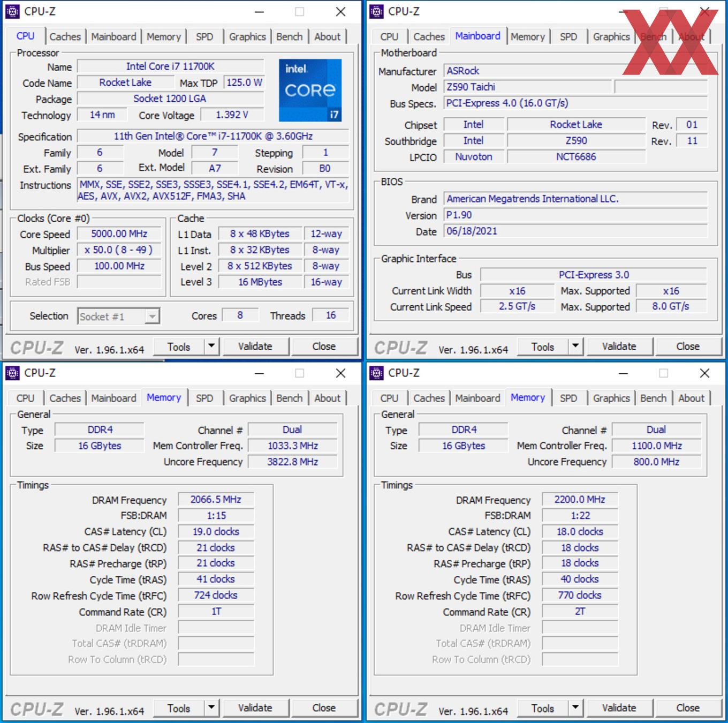Image resolution: width=728 pixels, height=723 pixels.
Task: Open Graphics tab in Mainboard window
Action: pos(611,36)
